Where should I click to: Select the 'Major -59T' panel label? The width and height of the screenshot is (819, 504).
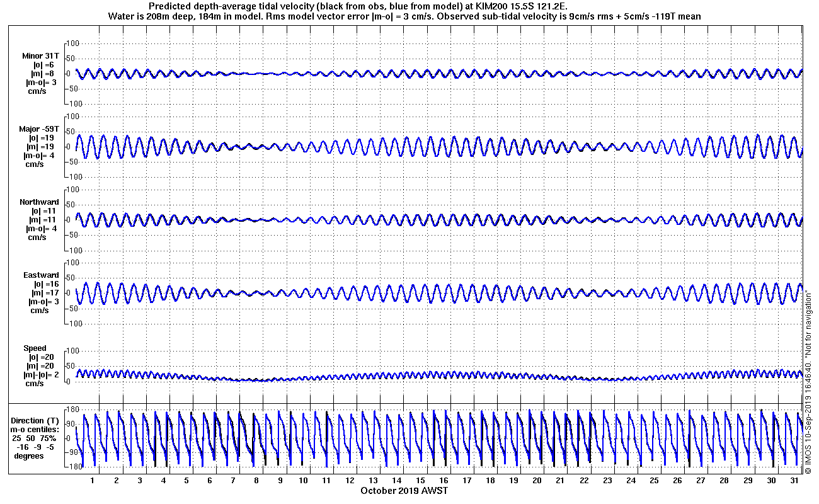[x=39, y=129]
